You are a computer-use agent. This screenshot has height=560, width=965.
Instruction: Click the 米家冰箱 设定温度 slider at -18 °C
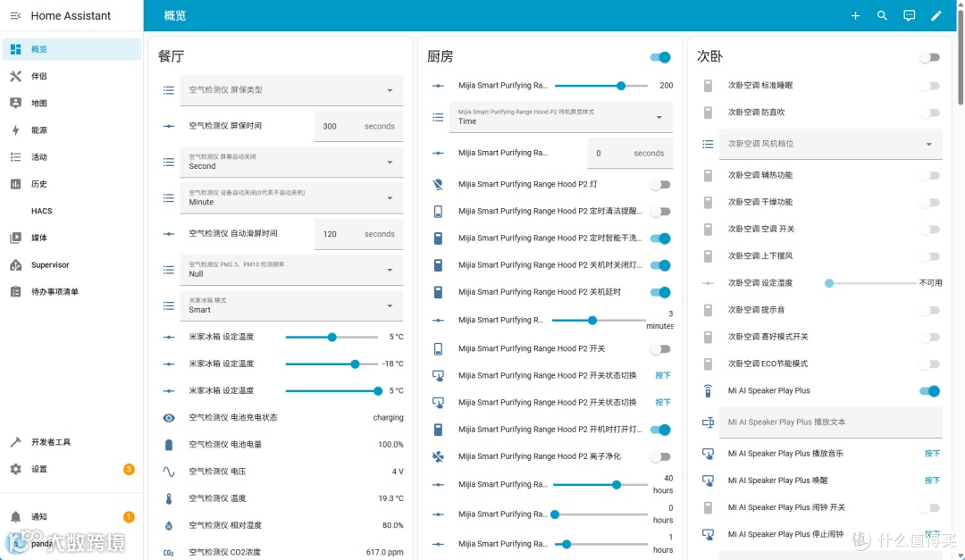click(x=331, y=364)
